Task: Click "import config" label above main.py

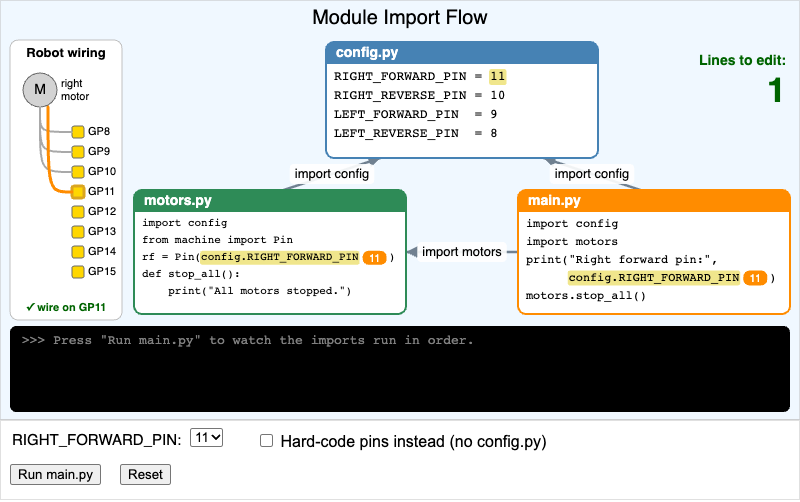Action: tap(592, 174)
